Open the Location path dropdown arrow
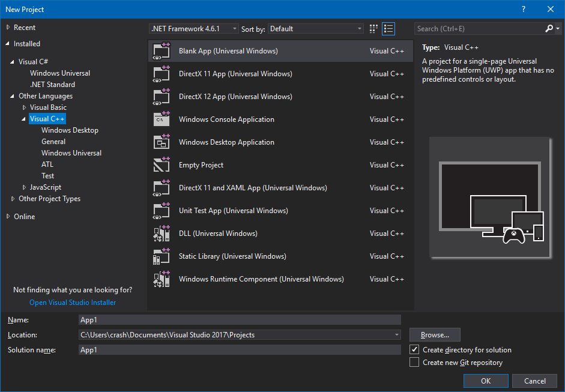 click(x=396, y=335)
